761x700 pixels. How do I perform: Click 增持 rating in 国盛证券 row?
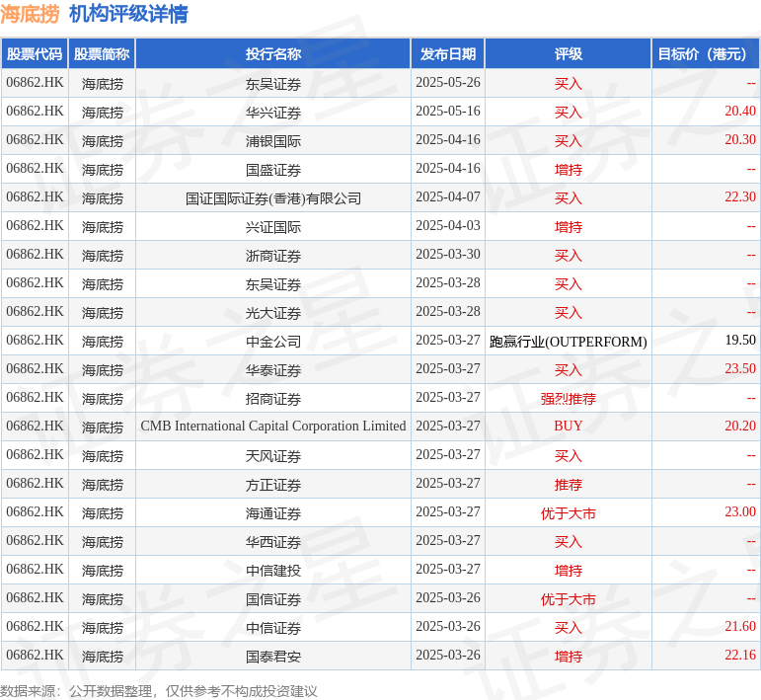click(569, 170)
